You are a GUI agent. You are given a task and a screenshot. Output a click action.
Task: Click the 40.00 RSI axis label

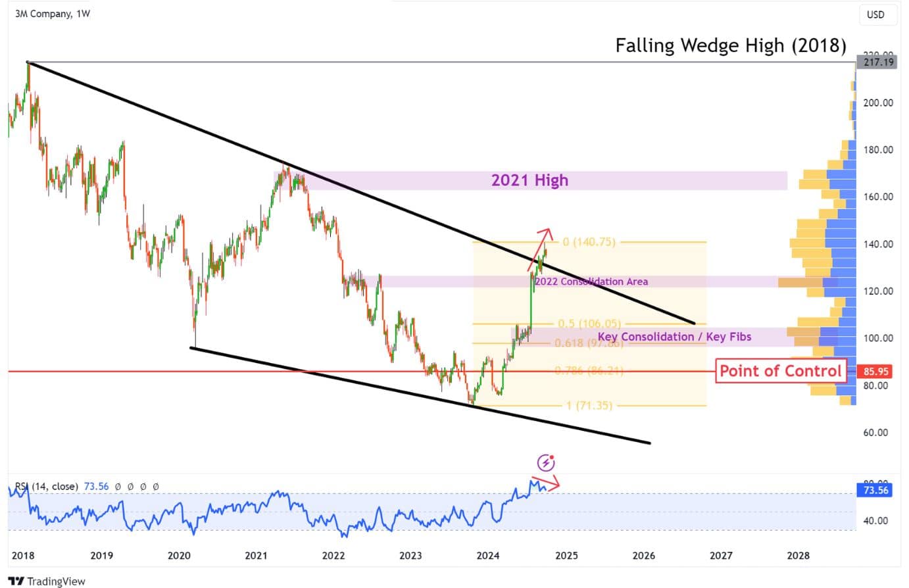pyautogui.click(x=875, y=521)
